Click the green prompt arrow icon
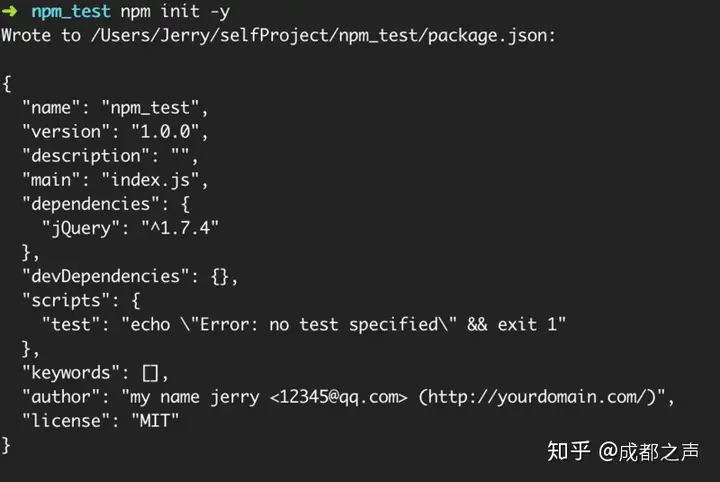Viewport: 720px width, 482px height. point(9,11)
